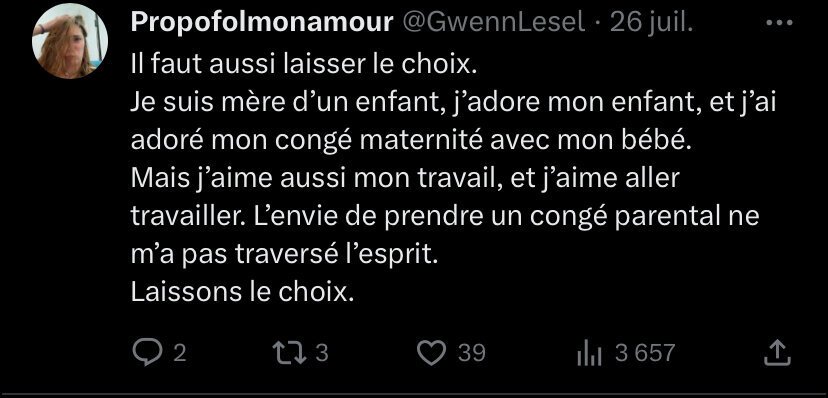Click the reply speech bubble icon
The width and height of the screenshot is (828, 398).
tap(147, 352)
